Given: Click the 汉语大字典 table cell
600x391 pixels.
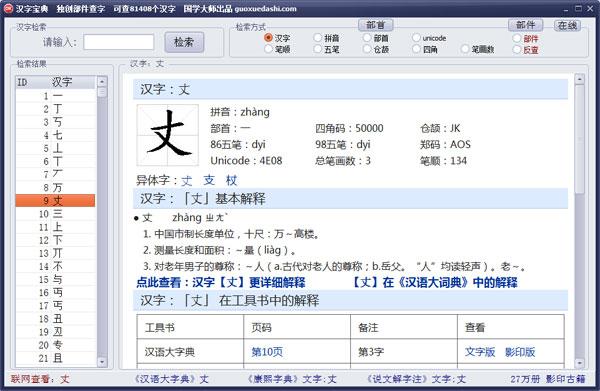Looking at the screenshot, I should (190, 352).
